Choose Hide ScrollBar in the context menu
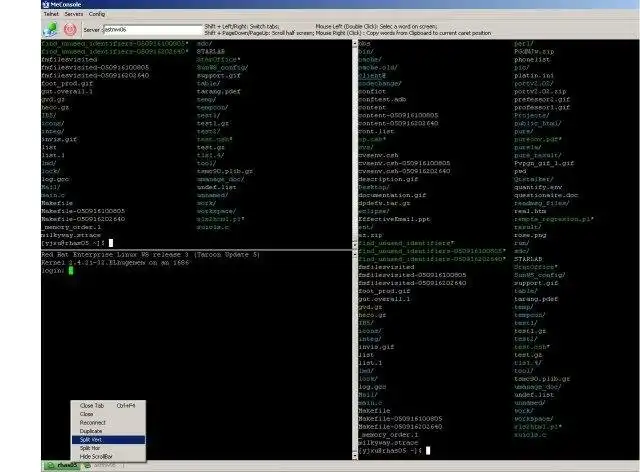Viewport: 640px width, 472px height. click(108, 456)
